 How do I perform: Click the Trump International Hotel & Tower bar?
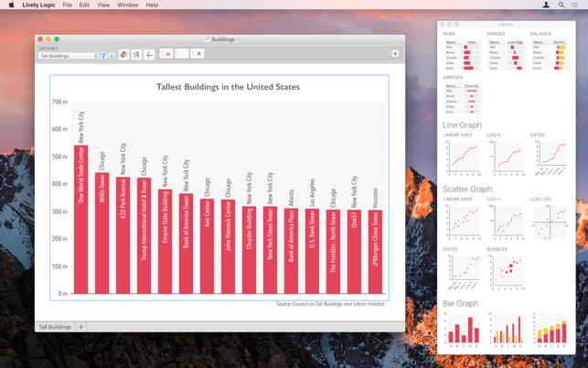click(x=144, y=236)
